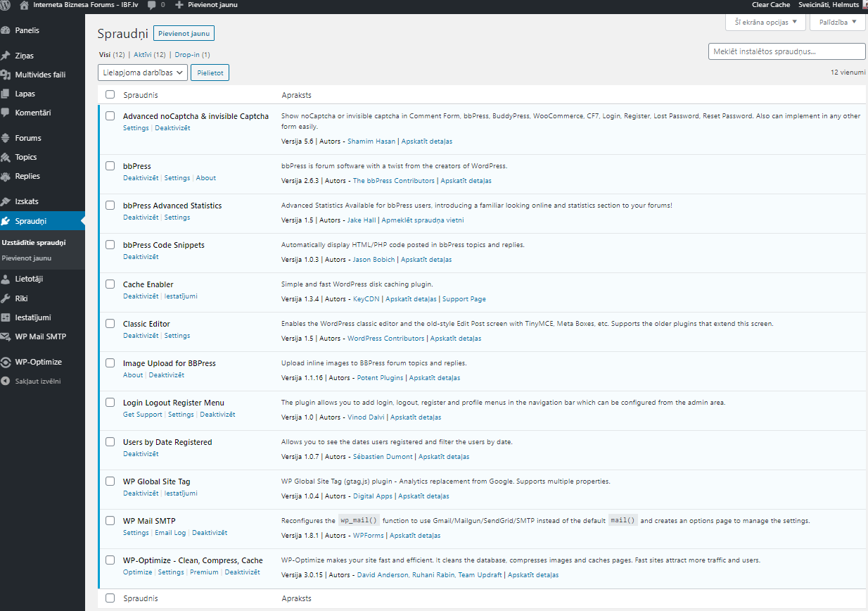The image size is (868, 611).
Task: Check the bbPress plugin checkbox
Action: coord(110,166)
